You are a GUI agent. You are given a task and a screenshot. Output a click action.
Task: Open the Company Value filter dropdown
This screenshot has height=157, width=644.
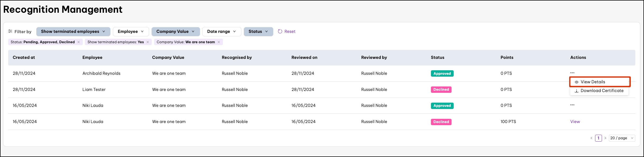[175, 32]
